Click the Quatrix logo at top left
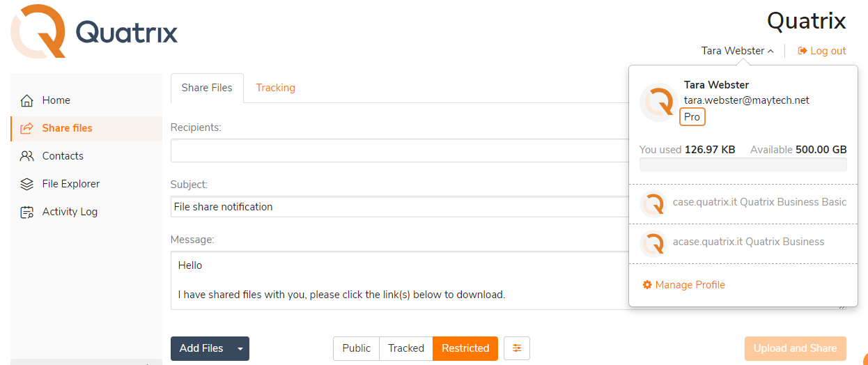The height and width of the screenshot is (365, 868). point(94,31)
